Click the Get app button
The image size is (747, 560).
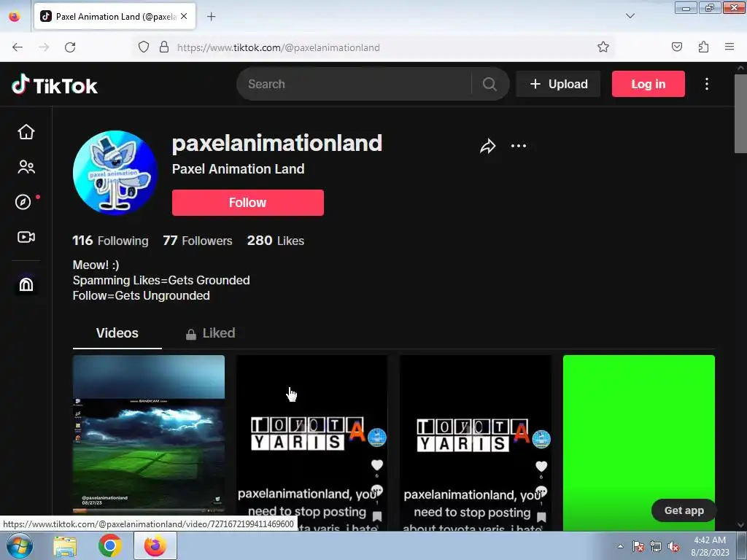[684, 510]
